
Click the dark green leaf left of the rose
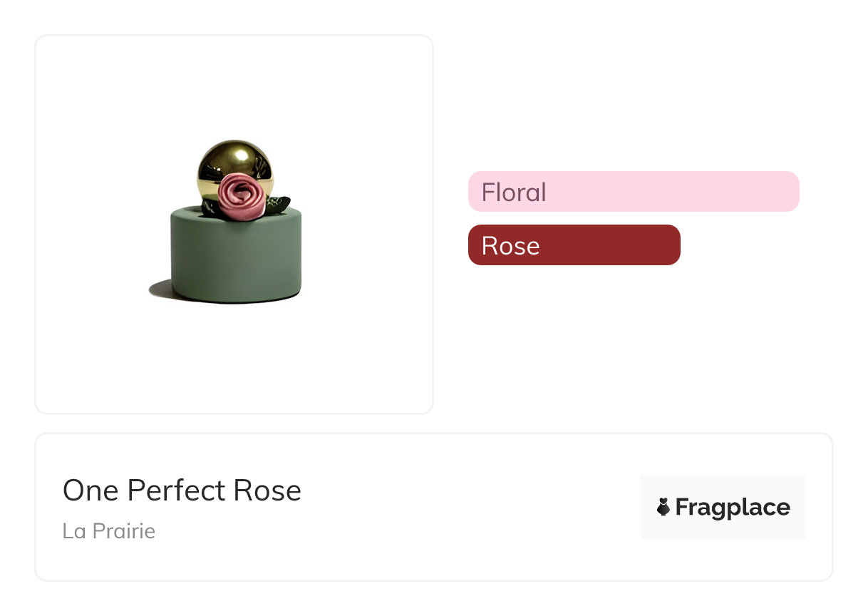click(x=210, y=207)
